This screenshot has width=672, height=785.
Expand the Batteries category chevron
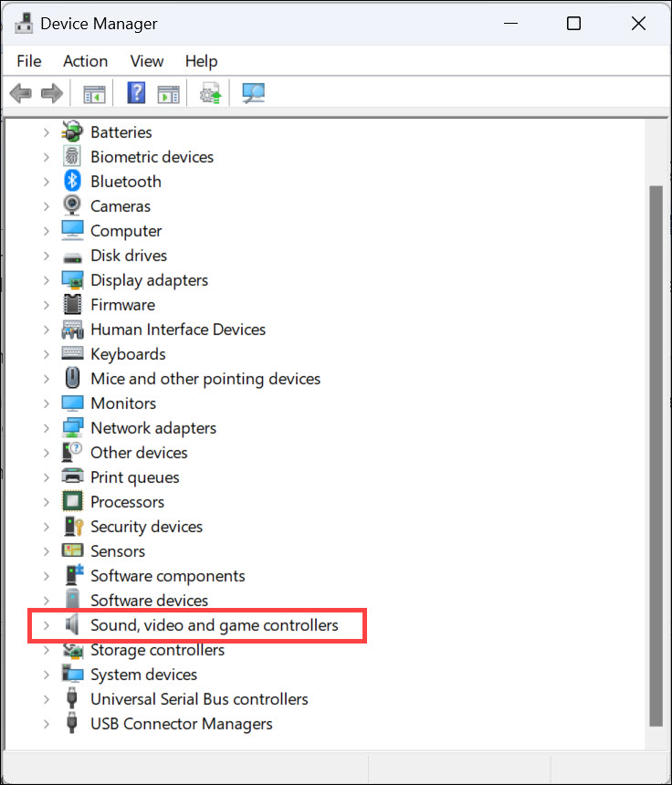[46, 132]
